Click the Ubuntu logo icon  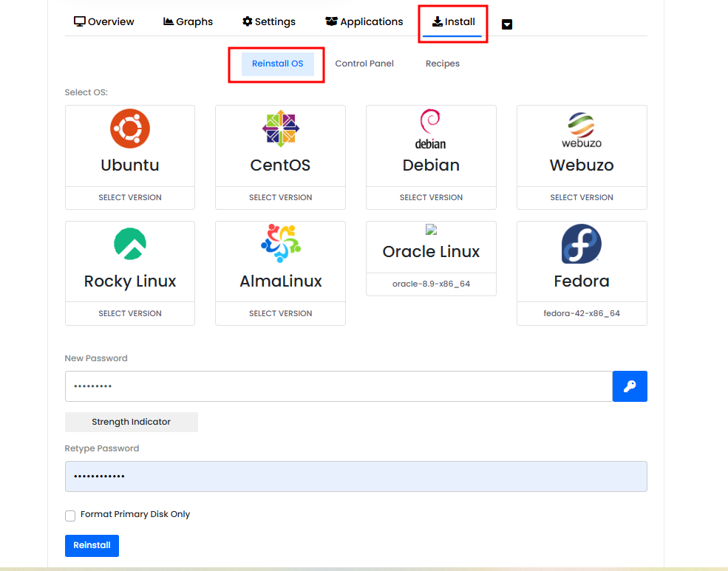pos(130,129)
